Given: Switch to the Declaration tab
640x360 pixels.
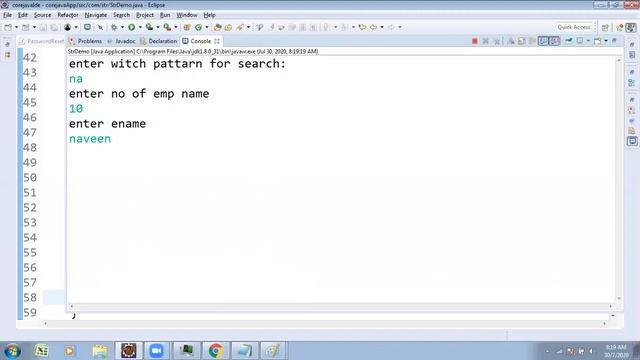Looking at the screenshot, I should click(x=159, y=41).
